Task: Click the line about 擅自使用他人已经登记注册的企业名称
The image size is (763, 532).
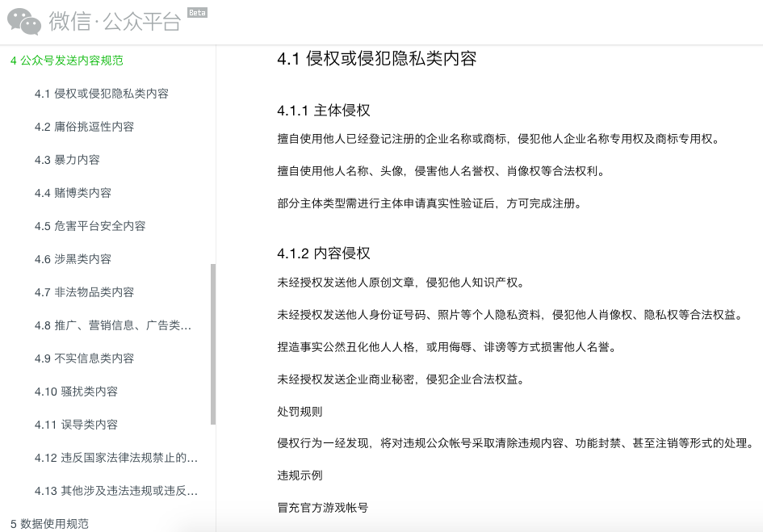Action: [498, 139]
